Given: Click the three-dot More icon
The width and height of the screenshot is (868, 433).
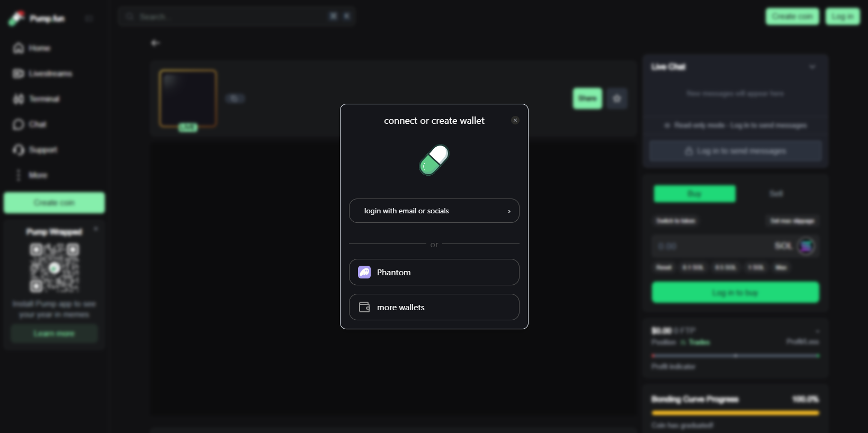Looking at the screenshot, I should click(19, 175).
